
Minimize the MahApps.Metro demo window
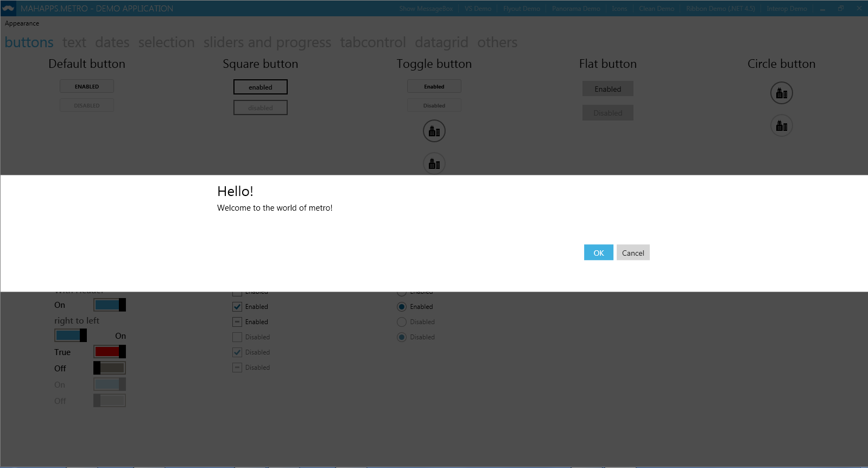(823, 8)
